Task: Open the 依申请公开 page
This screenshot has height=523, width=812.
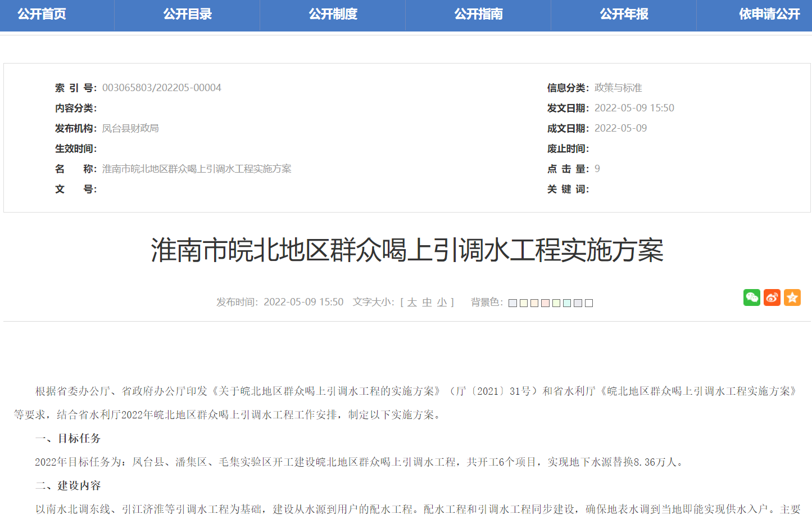Action: [769, 15]
